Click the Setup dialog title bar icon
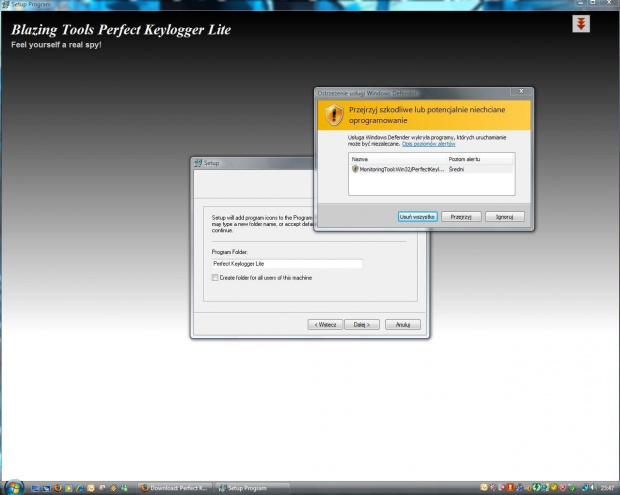Viewport: 620px width, 495px height. 198,163
